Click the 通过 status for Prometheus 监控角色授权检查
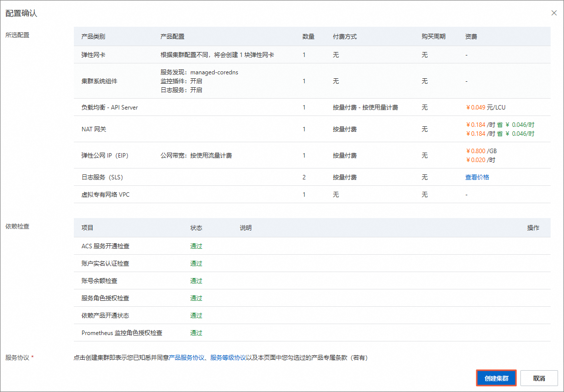The image size is (564, 392). (196, 333)
